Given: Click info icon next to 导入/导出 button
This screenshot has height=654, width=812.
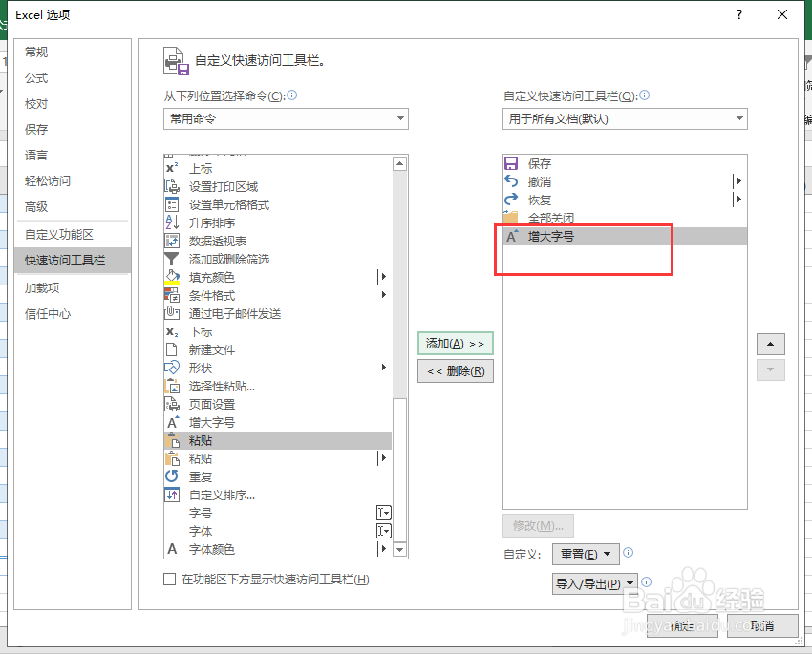Looking at the screenshot, I should [647, 581].
